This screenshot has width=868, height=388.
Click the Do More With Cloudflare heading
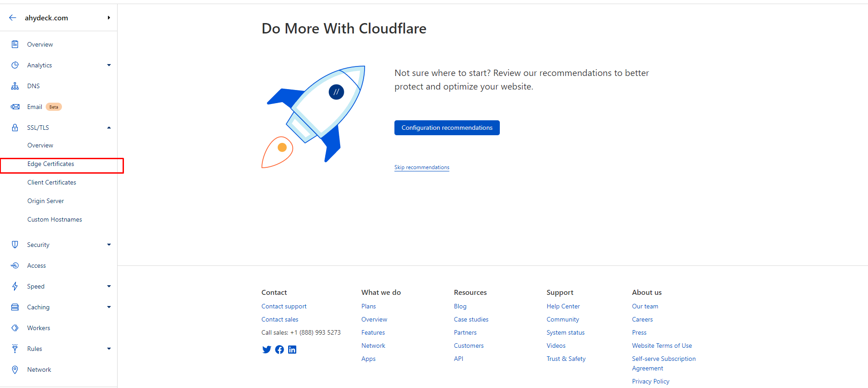(x=344, y=28)
